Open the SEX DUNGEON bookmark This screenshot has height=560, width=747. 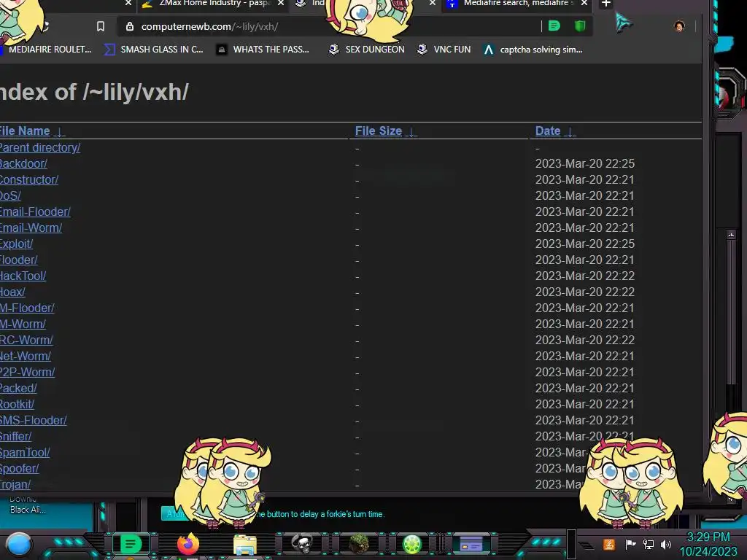pyautogui.click(x=367, y=50)
